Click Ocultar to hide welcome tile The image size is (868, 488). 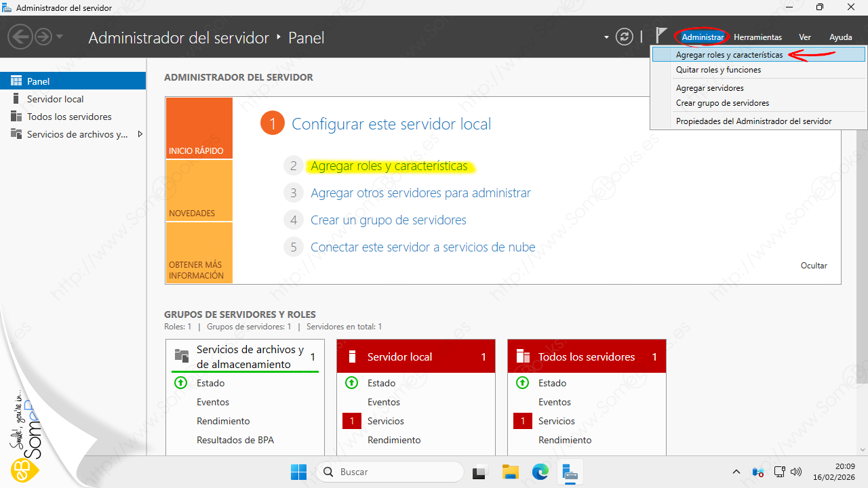[814, 266]
